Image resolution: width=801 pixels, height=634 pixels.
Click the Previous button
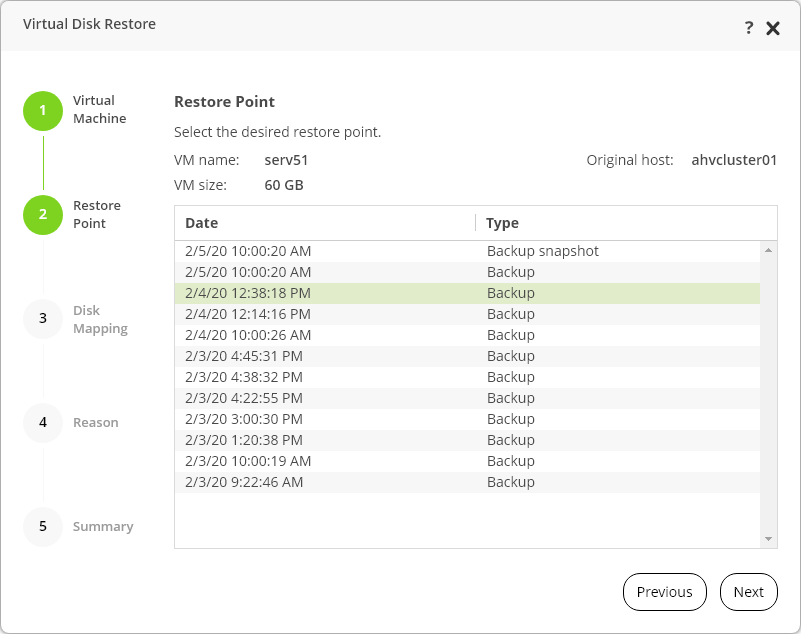[664, 592]
